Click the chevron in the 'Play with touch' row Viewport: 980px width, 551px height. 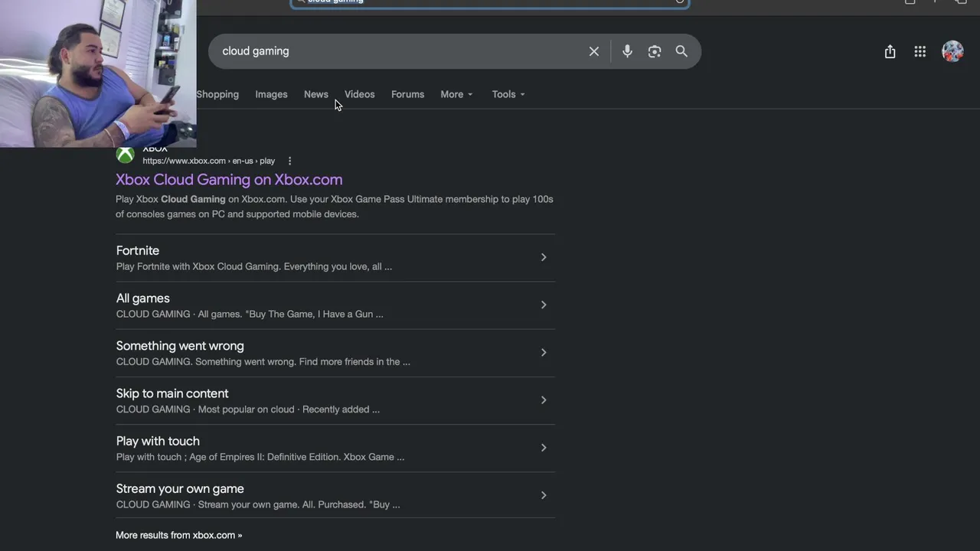click(x=544, y=447)
